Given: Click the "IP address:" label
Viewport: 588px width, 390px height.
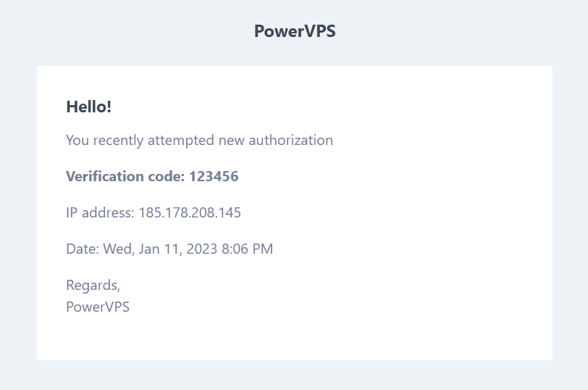Looking at the screenshot, I should point(100,213).
